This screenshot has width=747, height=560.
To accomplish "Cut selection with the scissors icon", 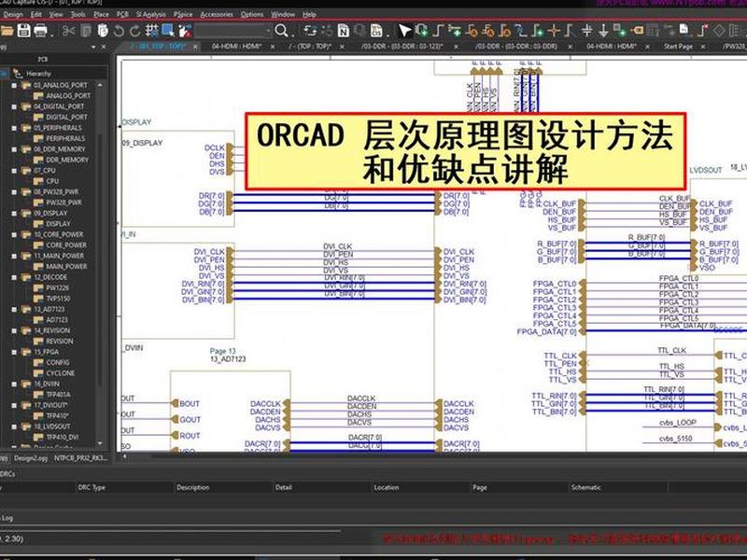I will coord(68,32).
